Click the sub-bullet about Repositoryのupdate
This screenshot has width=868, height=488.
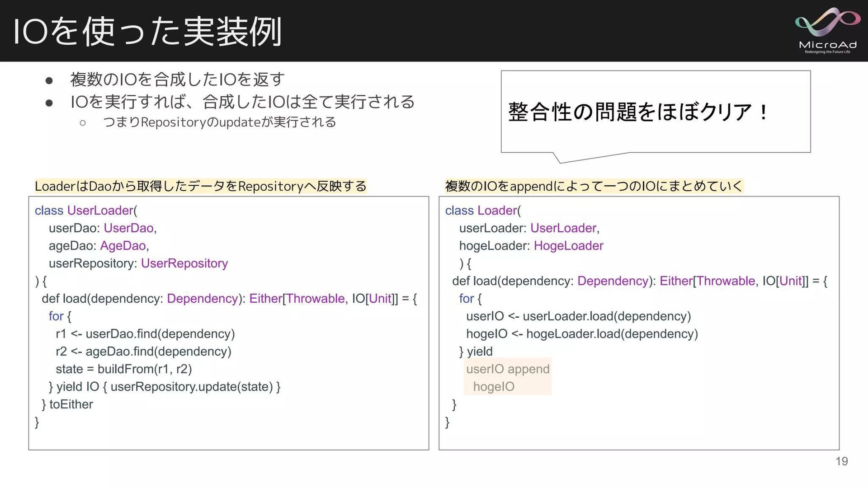[220, 122]
